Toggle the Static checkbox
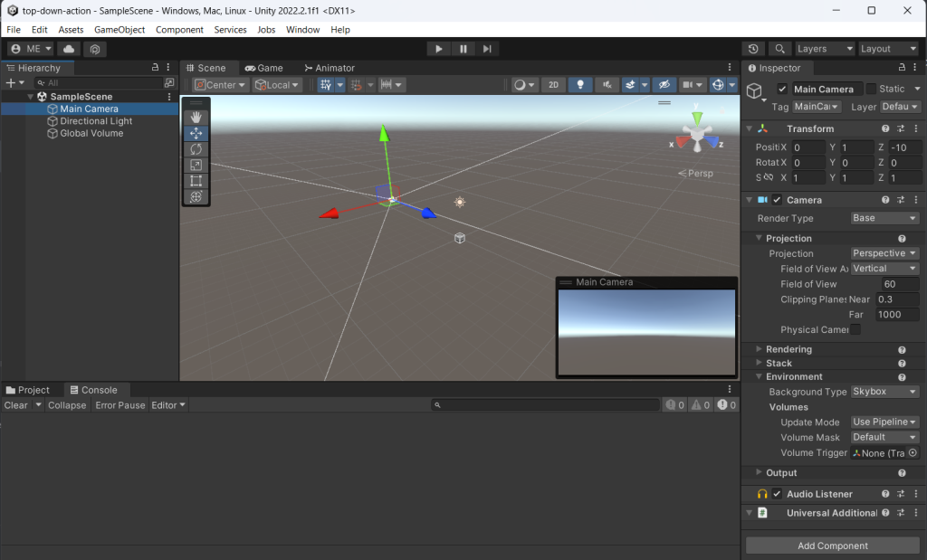This screenshot has width=927, height=560. tap(871, 89)
